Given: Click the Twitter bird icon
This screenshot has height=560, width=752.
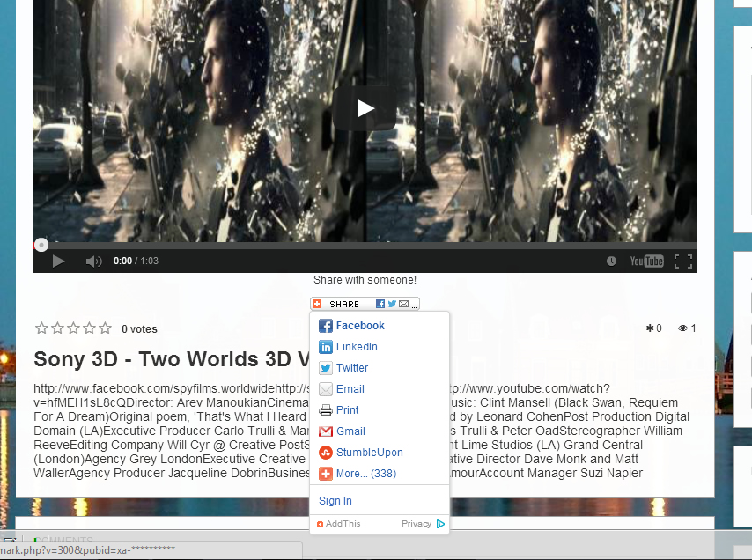Looking at the screenshot, I should coord(326,368).
